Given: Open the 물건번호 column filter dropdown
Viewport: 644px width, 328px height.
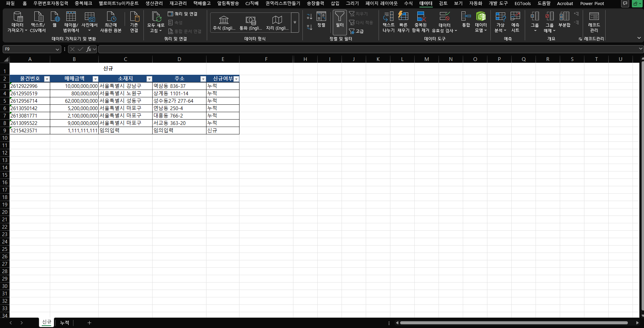Looking at the screenshot, I should tap(47, 79).
